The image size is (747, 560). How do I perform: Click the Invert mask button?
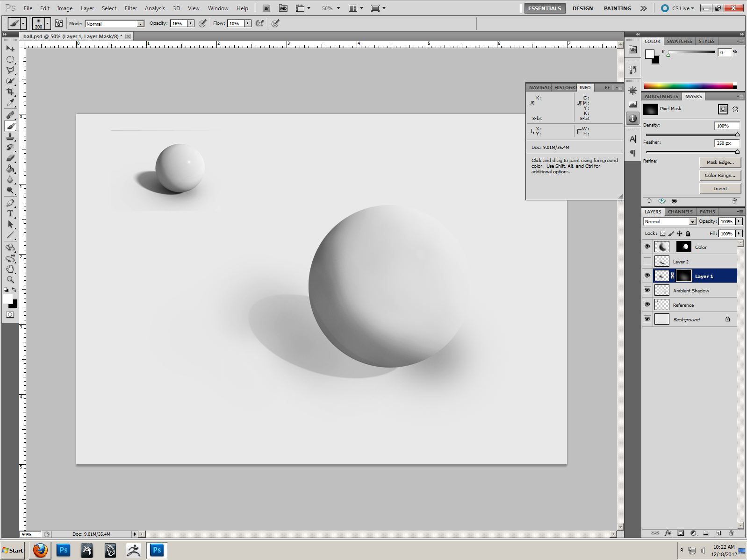[720, 189]
